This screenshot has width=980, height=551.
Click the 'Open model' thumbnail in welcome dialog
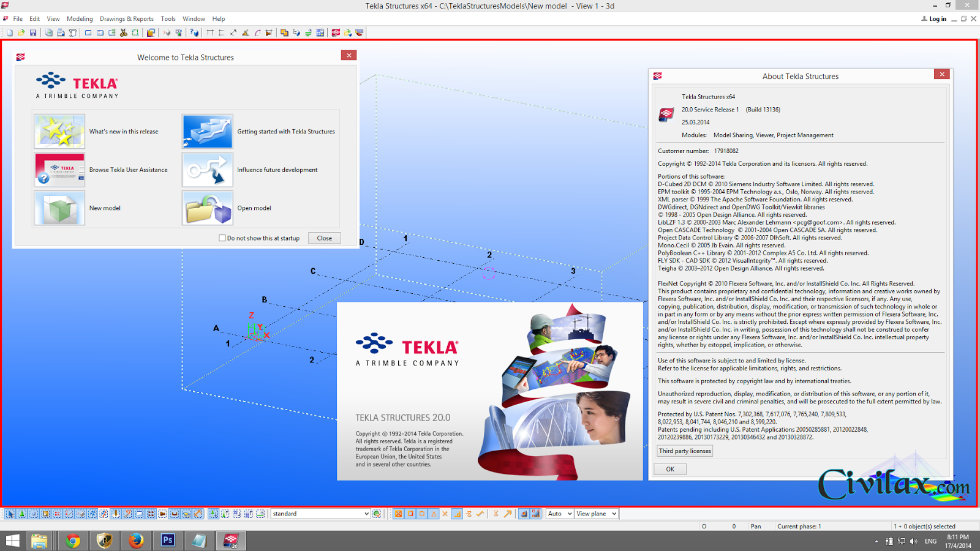[208, 208]
